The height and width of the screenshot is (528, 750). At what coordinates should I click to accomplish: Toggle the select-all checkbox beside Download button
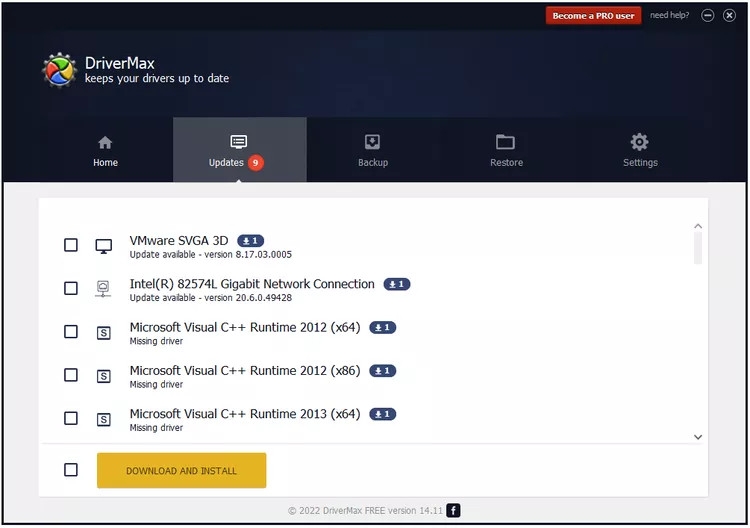click(71, 470)
